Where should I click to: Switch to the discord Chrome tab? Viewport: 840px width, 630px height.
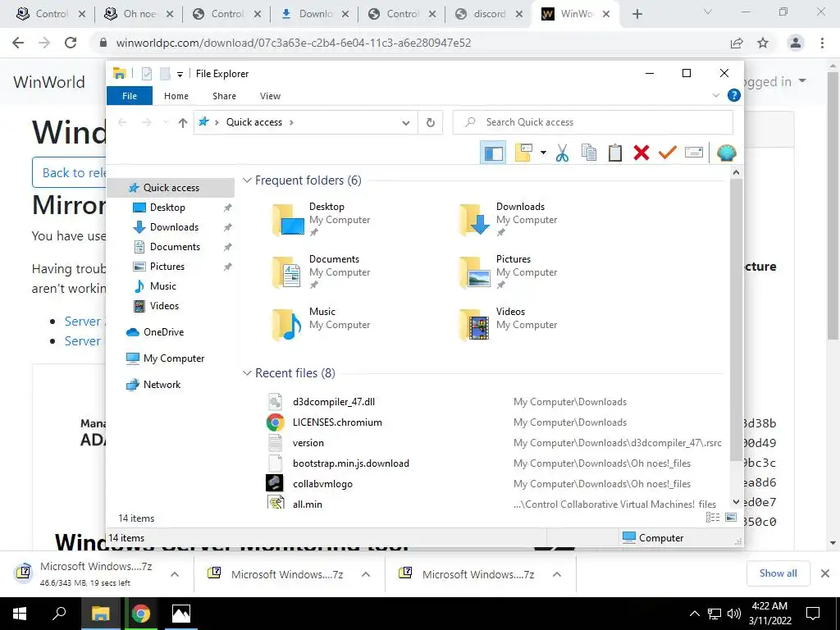[x=489, y=14]
